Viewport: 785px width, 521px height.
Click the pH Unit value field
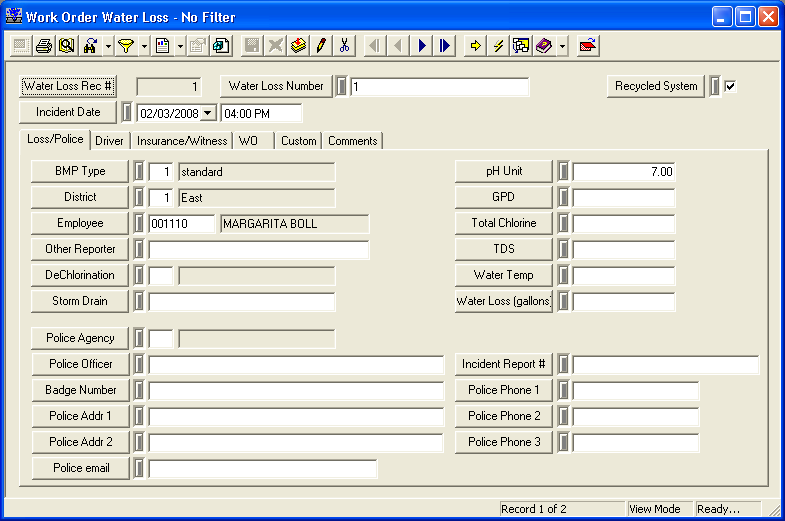[624, 172]
